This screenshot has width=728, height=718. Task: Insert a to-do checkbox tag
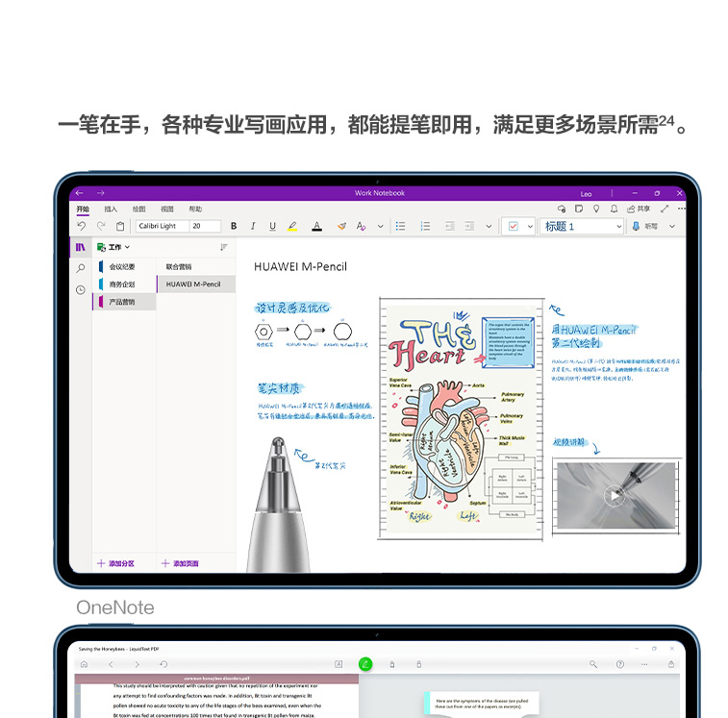[513, 226]
